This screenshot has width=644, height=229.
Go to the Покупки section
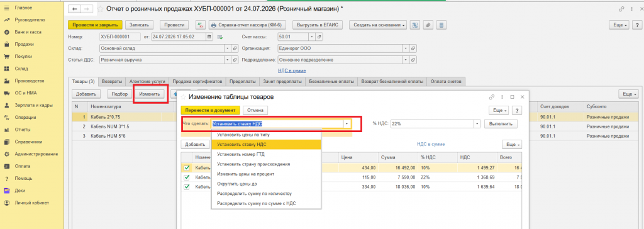[x=23, y=57]
